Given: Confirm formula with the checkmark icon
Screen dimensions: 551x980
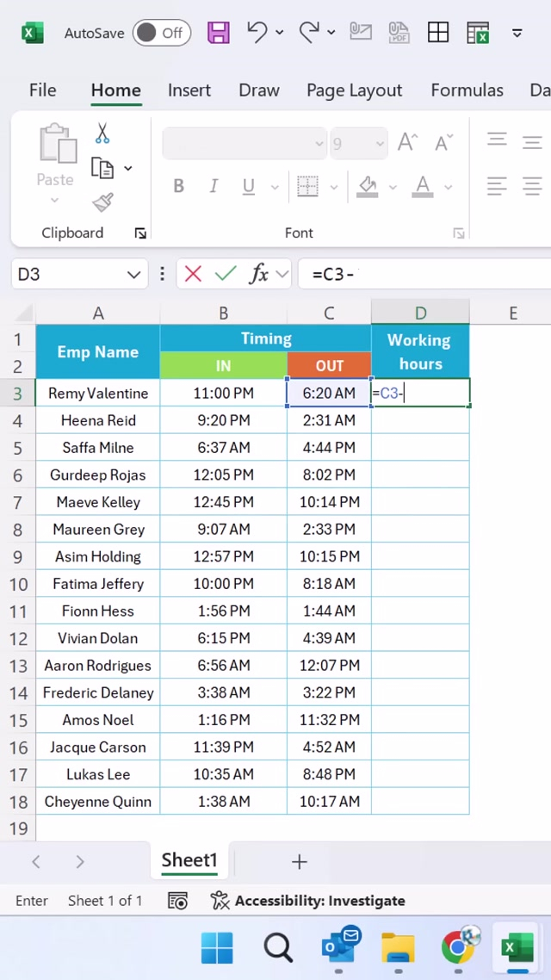Looking at the screenshot, I should [226, 274].
